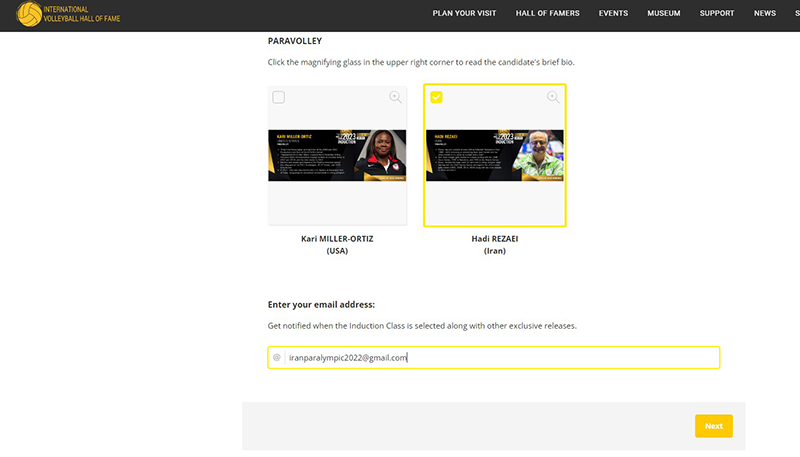The height and width of the screenshot is (457, 800).
Task: Check the Kari Miller-Ortiz checkbox
Action: coord(279,97)
